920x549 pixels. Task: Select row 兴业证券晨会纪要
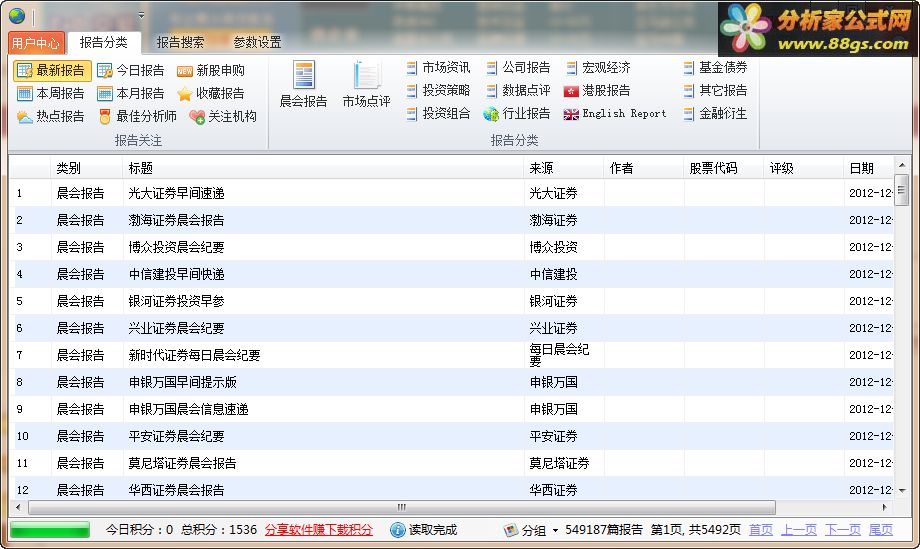pyautogui.click(x=452, y=328)
